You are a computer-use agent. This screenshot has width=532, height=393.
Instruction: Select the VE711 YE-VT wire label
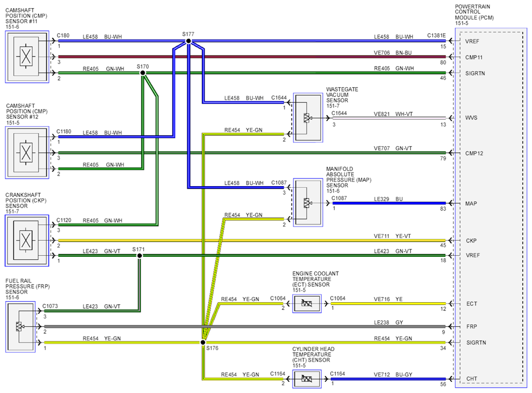pyautogui.click(x=392, y=236)
